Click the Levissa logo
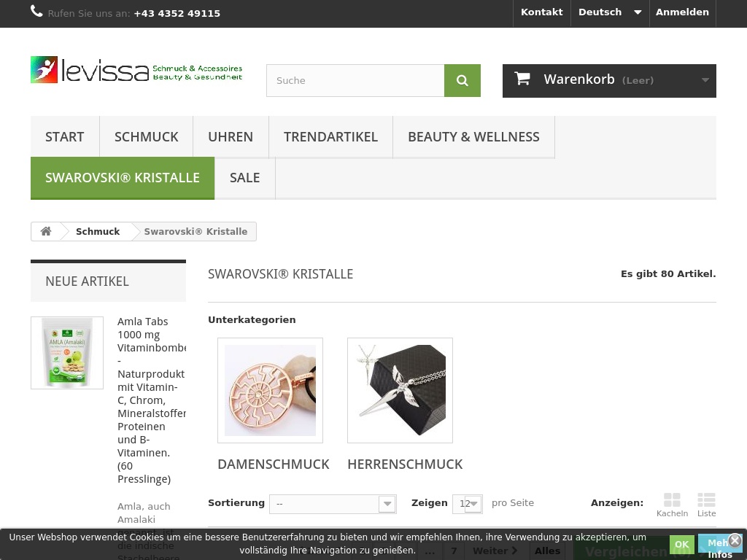Screen dimensions: 747x560 (x=136, y=70)
